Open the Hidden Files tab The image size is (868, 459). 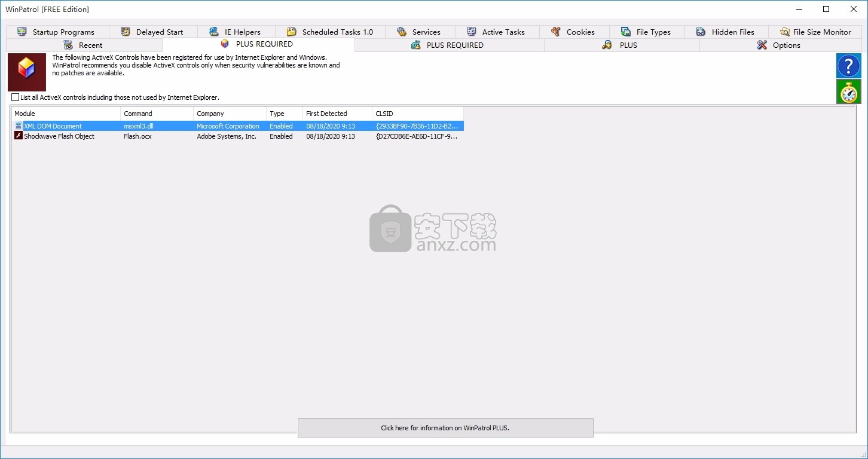pos(726,32)
